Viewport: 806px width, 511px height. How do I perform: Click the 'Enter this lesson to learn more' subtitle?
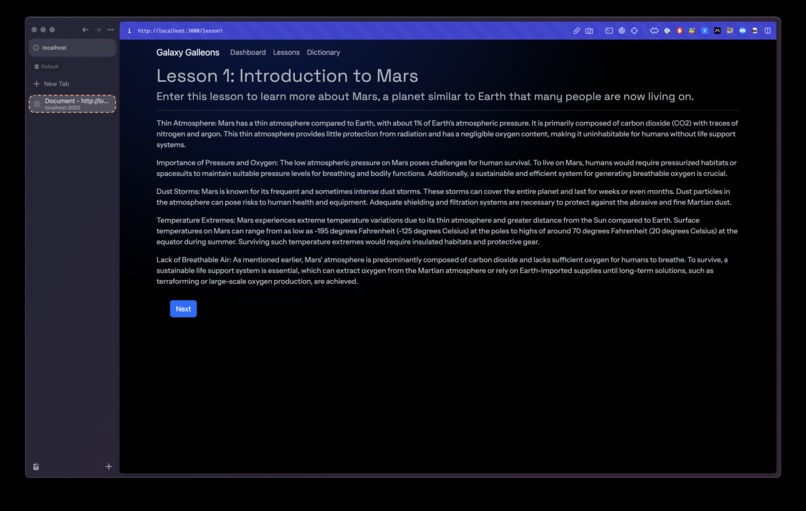425,97
